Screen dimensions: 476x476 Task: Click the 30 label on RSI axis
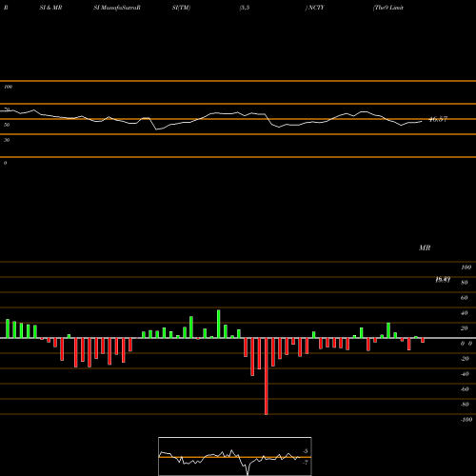coord(7,140)
